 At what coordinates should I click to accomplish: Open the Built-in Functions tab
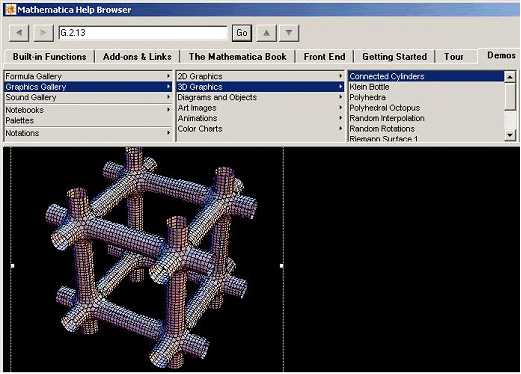point(49,57)
